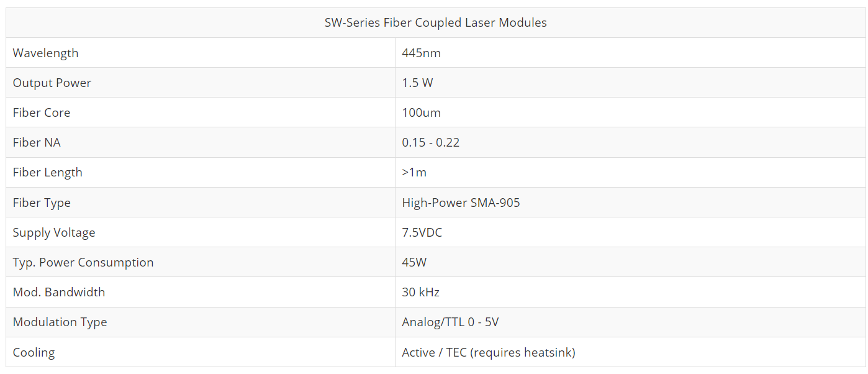Click the 445nm wavelength value
The image size is (868, 374).
click(x=421, y=53)
